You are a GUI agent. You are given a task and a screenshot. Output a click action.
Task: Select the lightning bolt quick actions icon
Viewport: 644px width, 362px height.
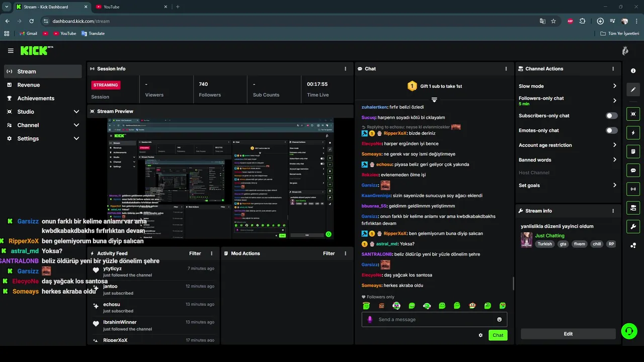633,133
